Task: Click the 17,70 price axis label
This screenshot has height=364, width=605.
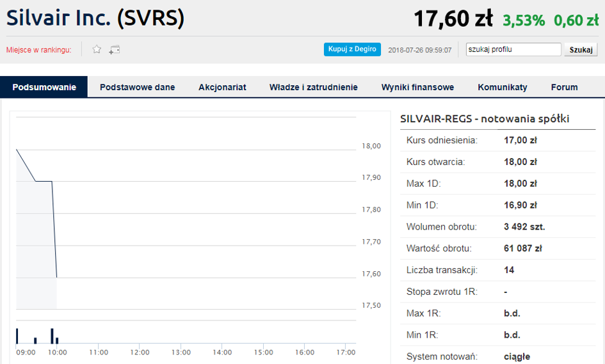Action: click(x=371, y=242)
